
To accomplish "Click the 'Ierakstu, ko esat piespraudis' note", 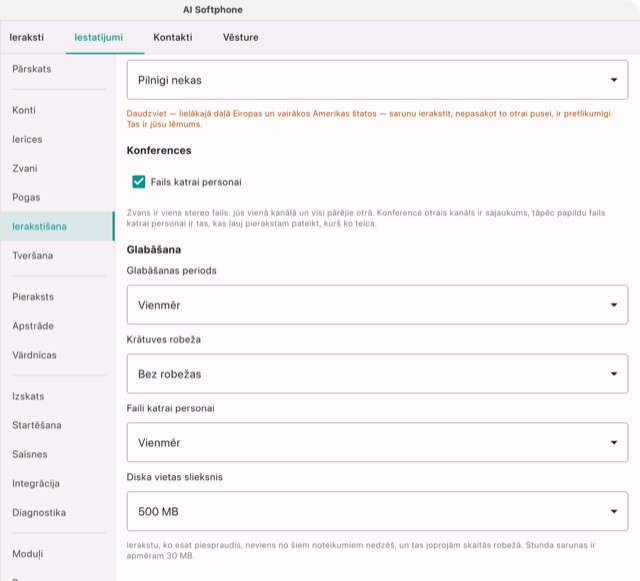I will (361, 550).
